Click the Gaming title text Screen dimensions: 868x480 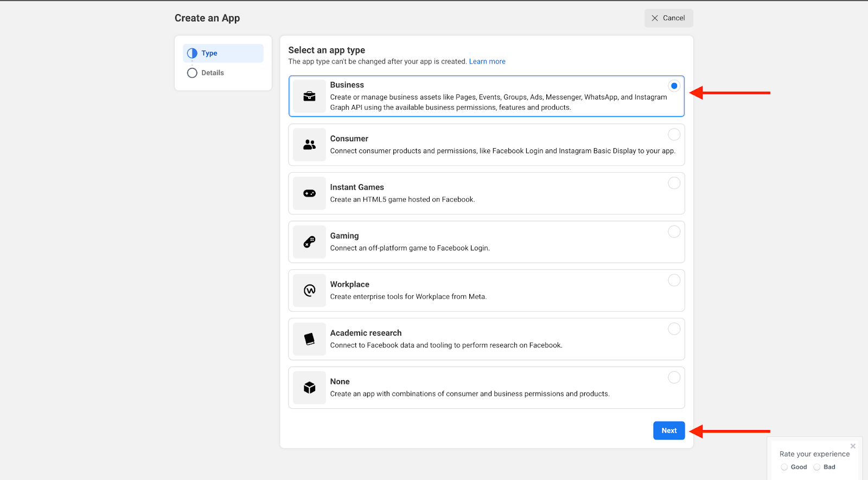point(344,236)
